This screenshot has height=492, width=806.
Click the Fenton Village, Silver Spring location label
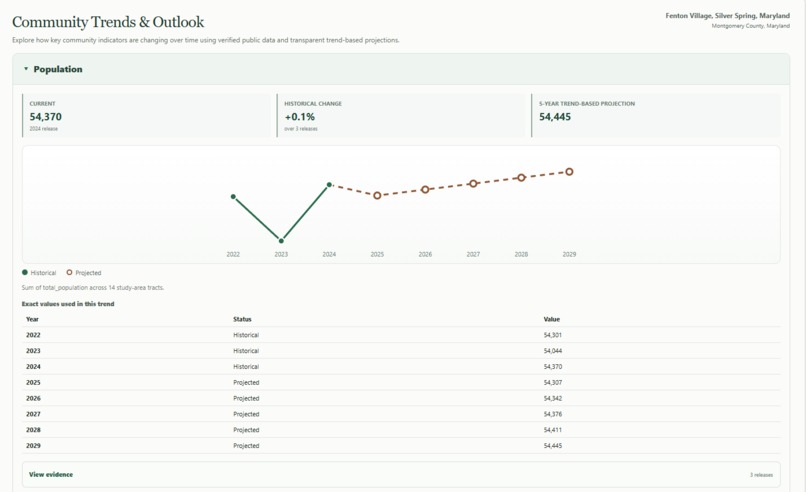coord(727,16)
